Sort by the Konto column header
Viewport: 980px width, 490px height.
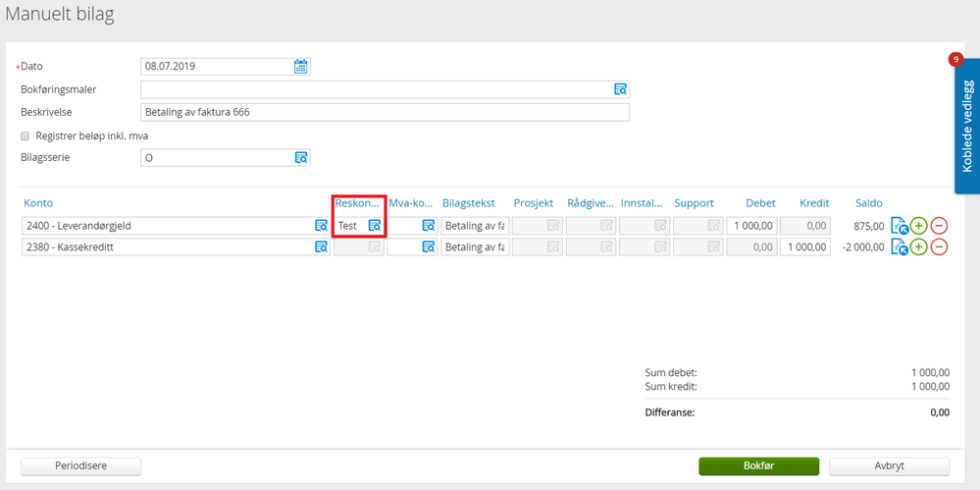pos(38,203)
